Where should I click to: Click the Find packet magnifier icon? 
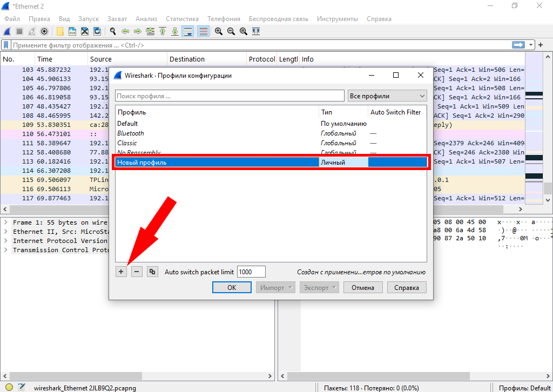point(112,31)
